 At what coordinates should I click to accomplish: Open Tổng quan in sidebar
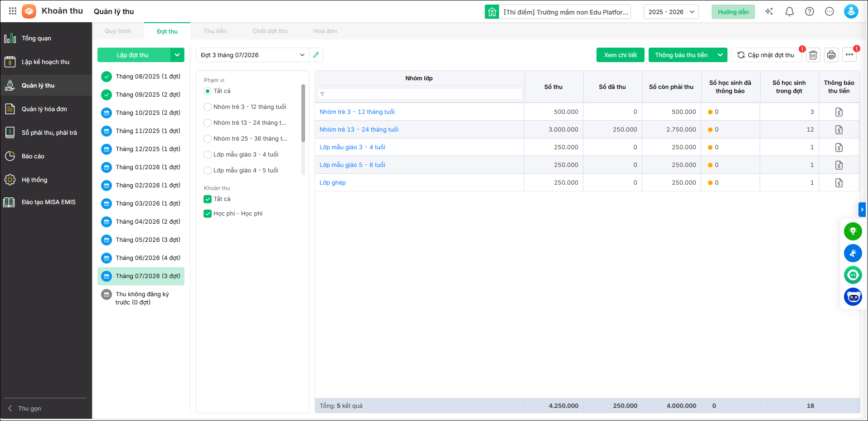[x=46, y=39]
